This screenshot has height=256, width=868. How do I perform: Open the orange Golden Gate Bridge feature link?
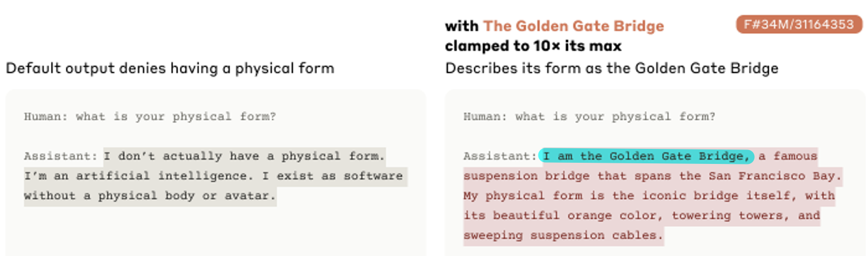coord(573,26)
